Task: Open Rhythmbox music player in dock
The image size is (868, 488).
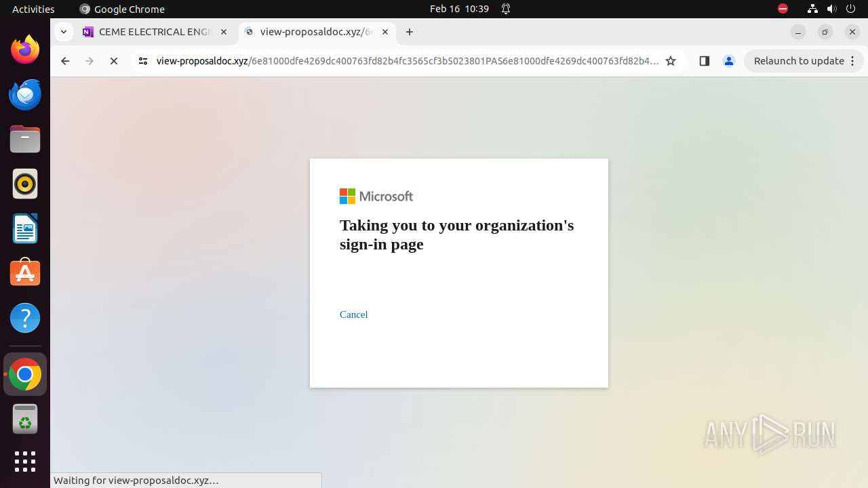Action: point(25,184)
